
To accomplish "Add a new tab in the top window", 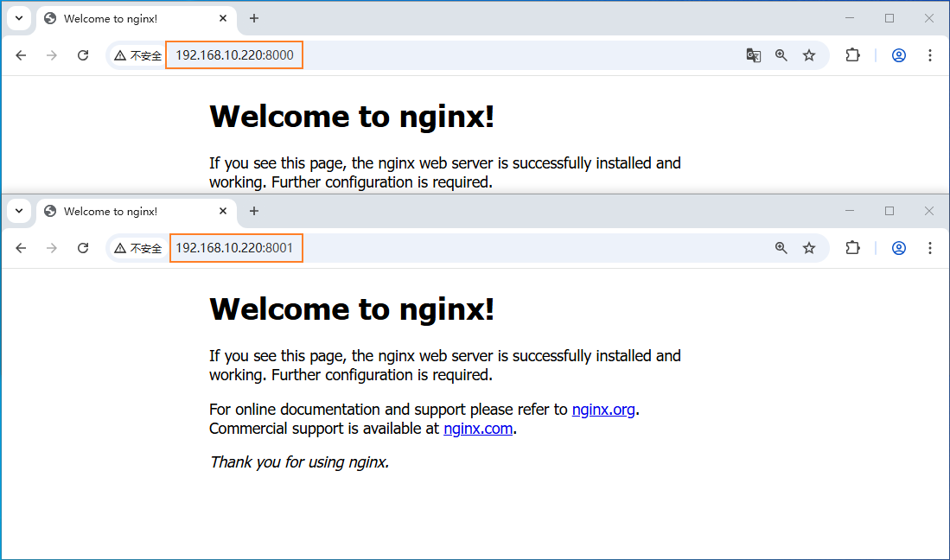I will 254,18.
